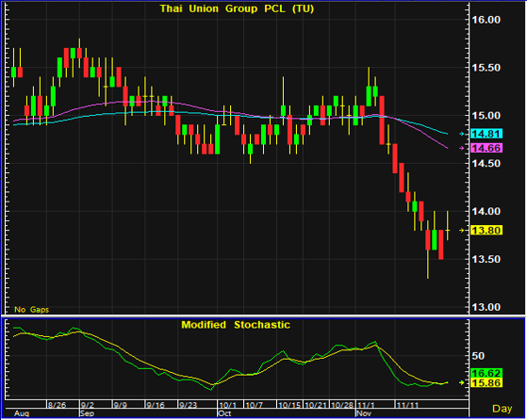Click the Oct month label
Image resolution: width=527 pixels, height=420 pixels.
[x=224, y=413]
